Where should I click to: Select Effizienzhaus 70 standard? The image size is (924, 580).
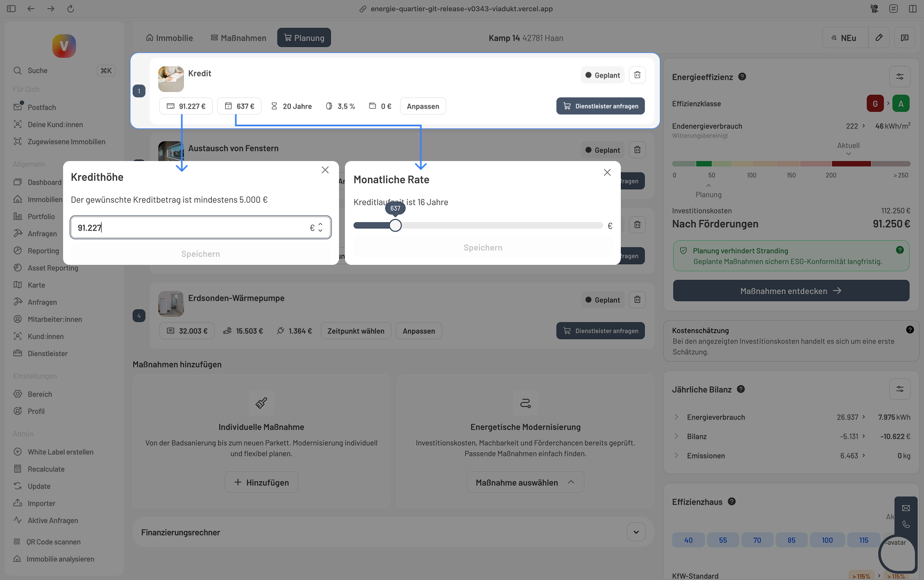757,540
